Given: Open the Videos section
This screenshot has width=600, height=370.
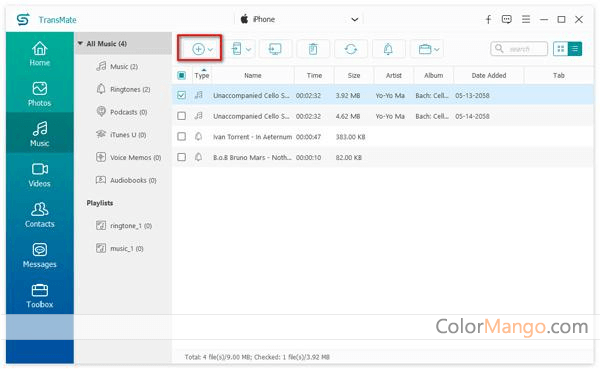Looking at the screenshot, I should (x=39, y=174).
